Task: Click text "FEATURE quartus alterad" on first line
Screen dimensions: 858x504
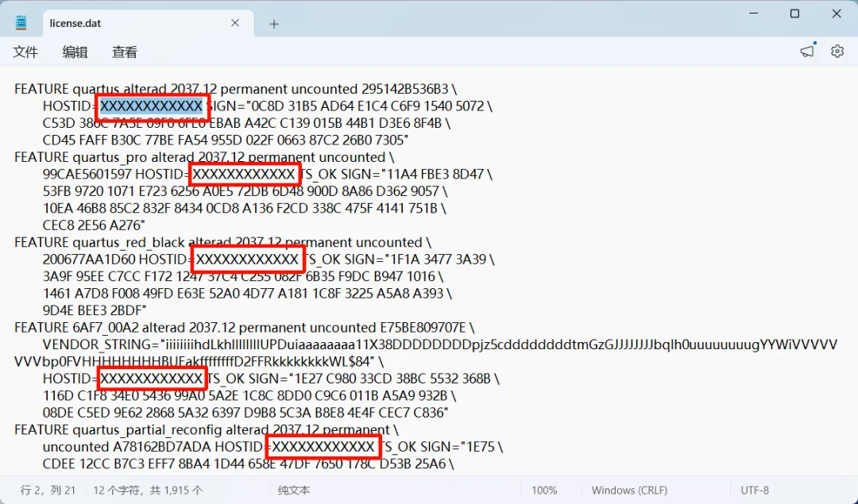Action: [x=91, y=89]
